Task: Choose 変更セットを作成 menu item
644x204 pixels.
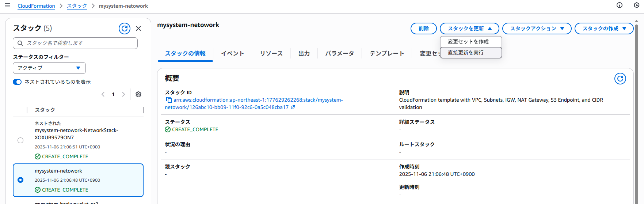Action: [471, 42]
